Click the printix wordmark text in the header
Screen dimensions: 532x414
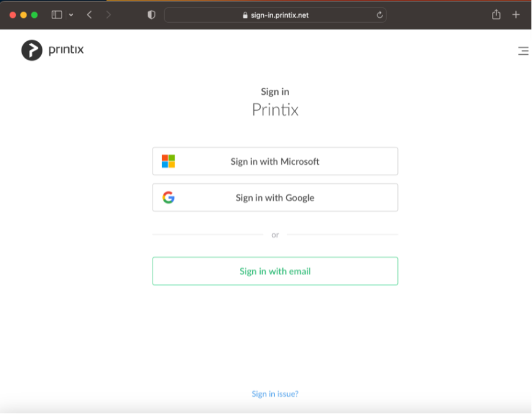point(66,50)
